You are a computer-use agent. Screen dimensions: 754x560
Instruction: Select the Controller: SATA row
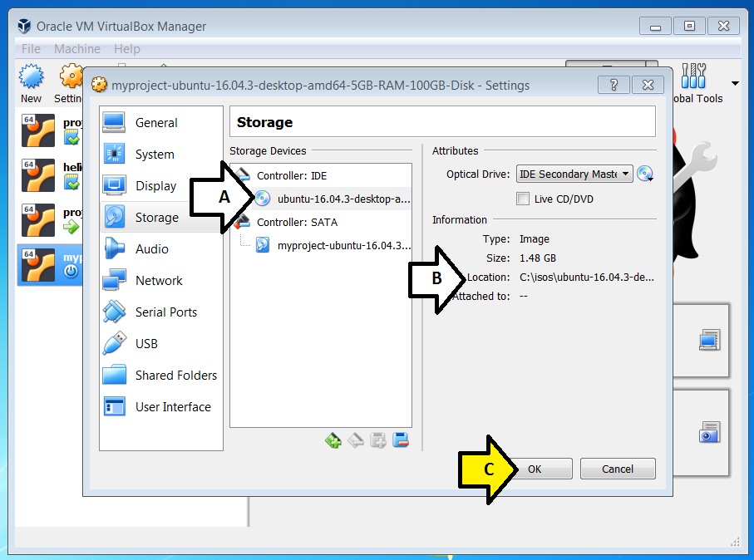(x=321, y=222)
